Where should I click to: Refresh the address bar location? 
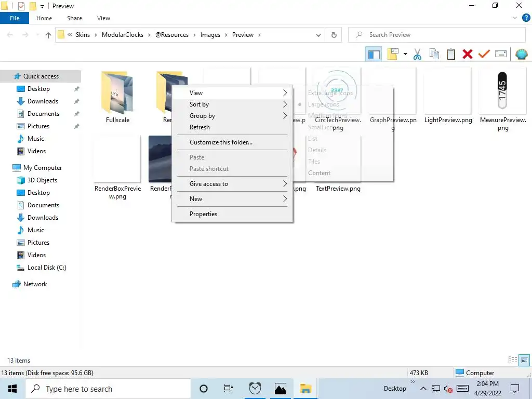tap(334, 35)
